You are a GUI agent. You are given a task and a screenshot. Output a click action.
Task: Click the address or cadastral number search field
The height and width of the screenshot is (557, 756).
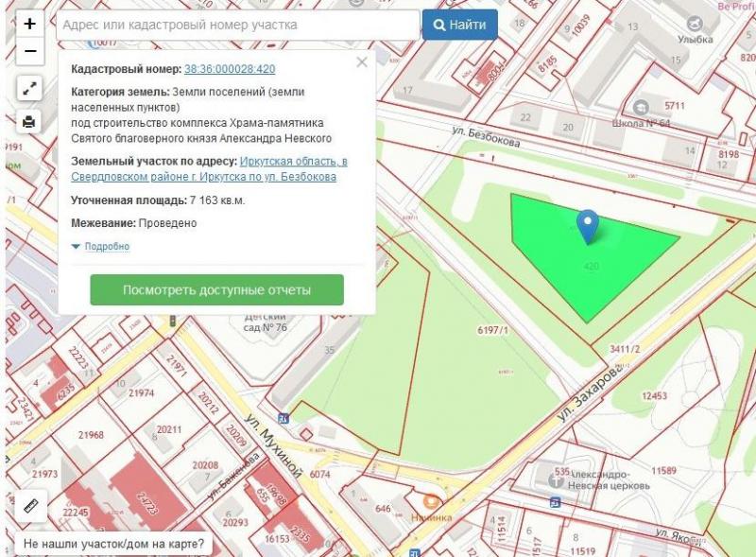pyautogui.click(x=236, y=25)
